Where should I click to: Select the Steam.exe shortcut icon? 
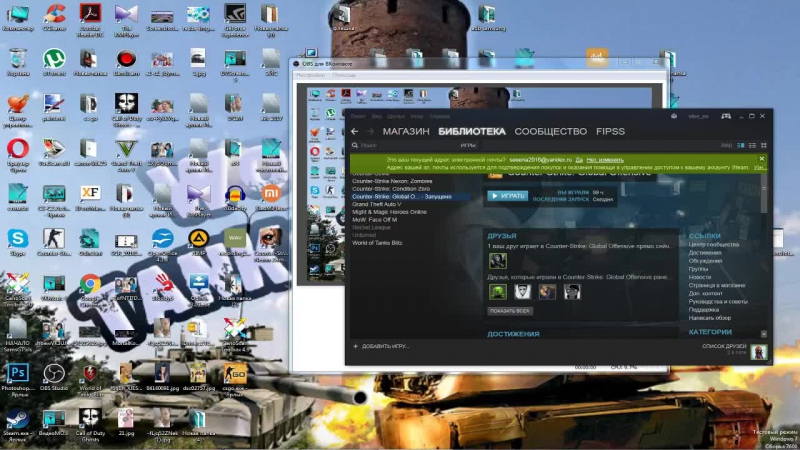17,424
